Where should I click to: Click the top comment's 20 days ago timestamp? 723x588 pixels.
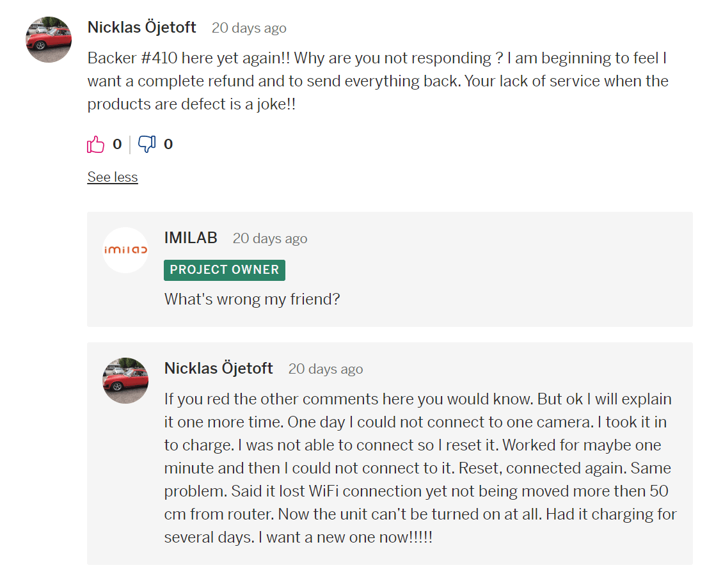click(x=249, y=28)
